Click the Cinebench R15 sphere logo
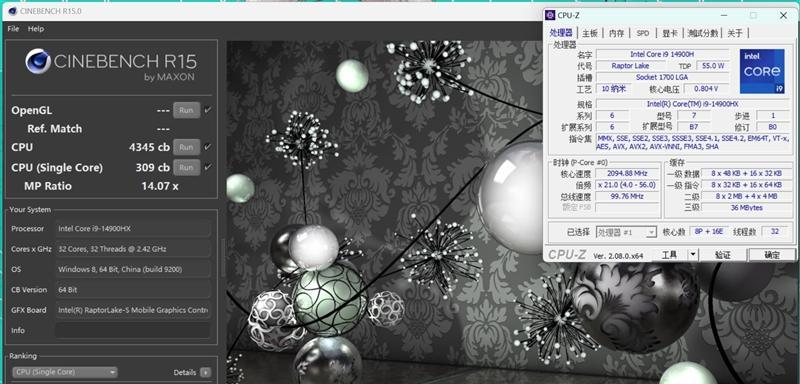 (x=38, y=62)
